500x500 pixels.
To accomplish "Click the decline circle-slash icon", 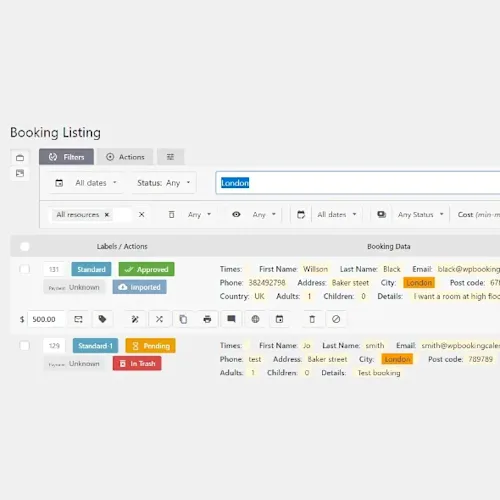I will point(336,319).
